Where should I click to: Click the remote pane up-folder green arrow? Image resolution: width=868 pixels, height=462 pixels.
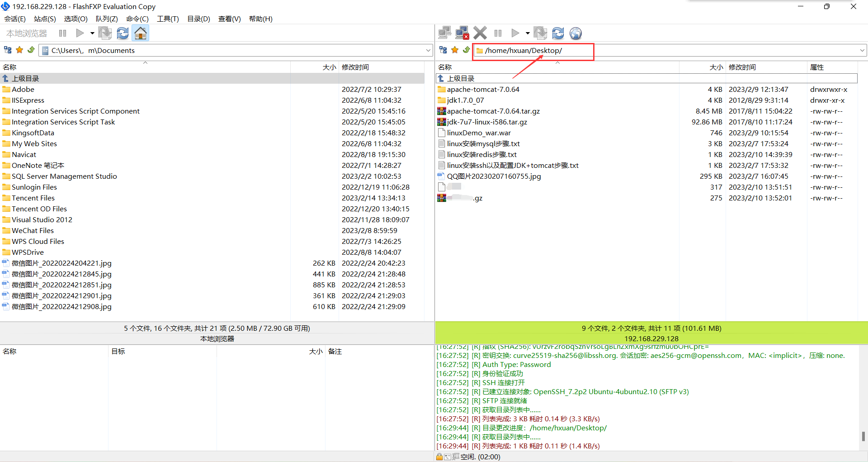(467, 50)
